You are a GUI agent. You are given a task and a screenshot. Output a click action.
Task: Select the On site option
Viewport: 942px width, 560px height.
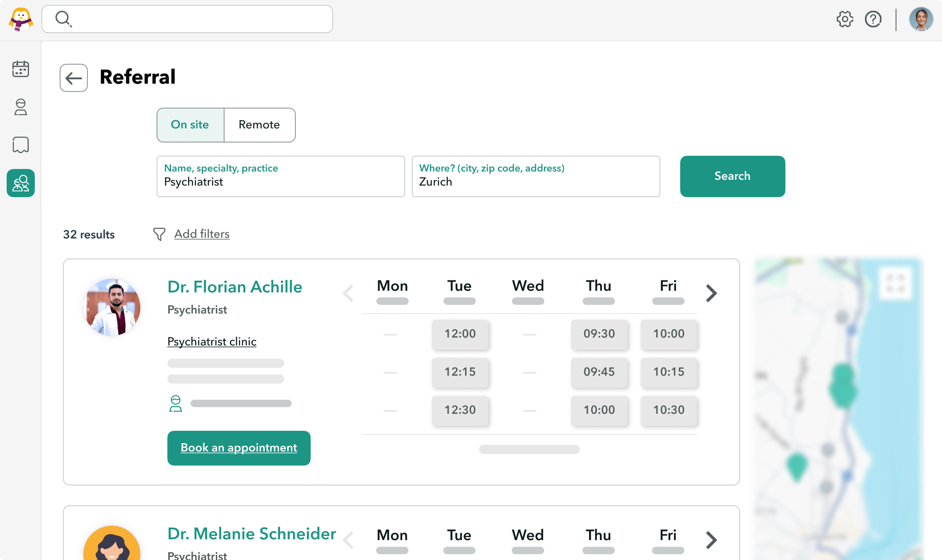190,125
